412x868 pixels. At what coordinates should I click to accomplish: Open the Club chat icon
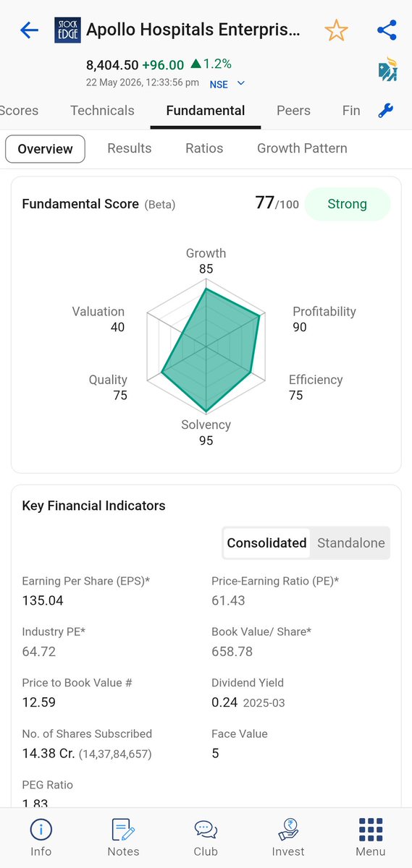206,838
